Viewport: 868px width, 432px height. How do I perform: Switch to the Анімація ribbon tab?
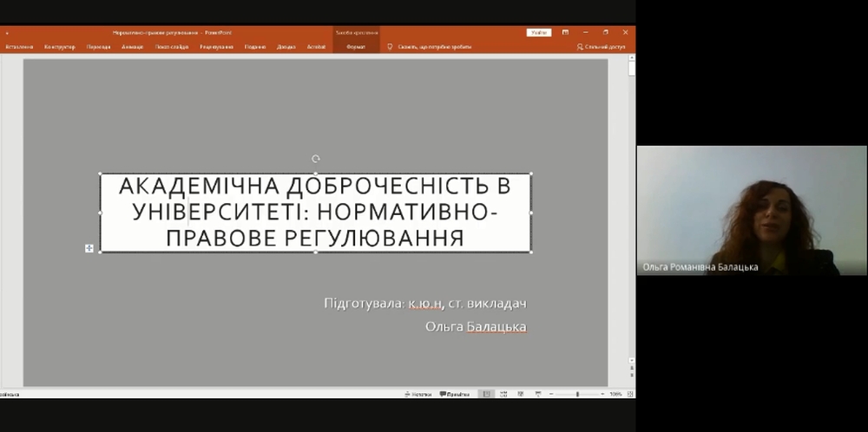tap(133, 47)
